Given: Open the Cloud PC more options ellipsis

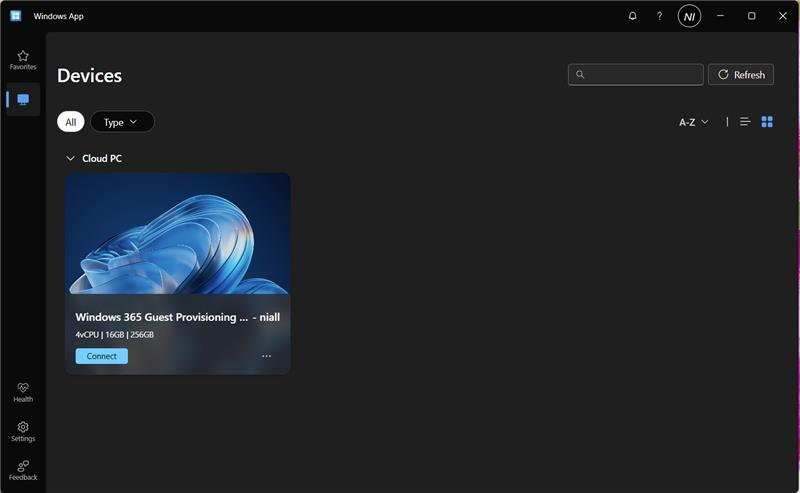Looking at the screenshot, I should [x=266, y=356].
